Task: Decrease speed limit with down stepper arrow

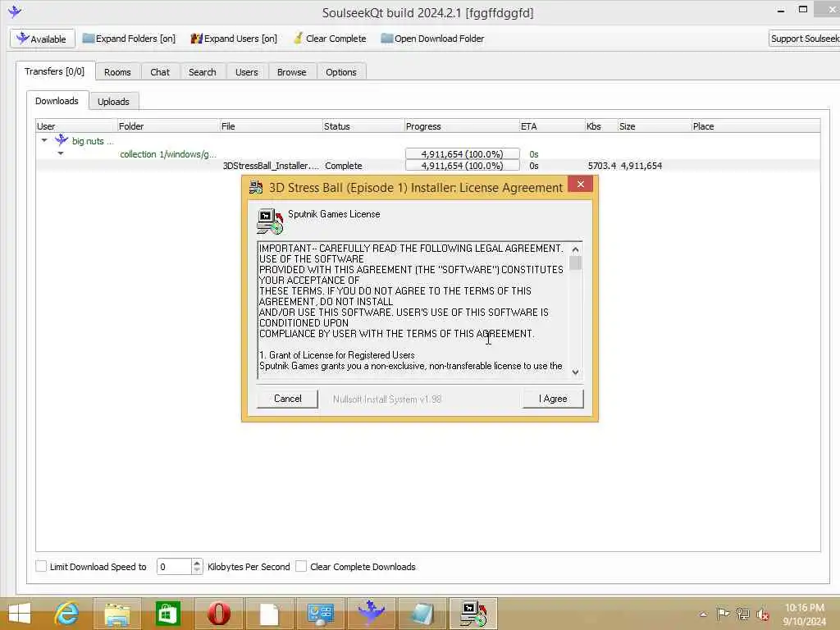Action: coord(197,571)
